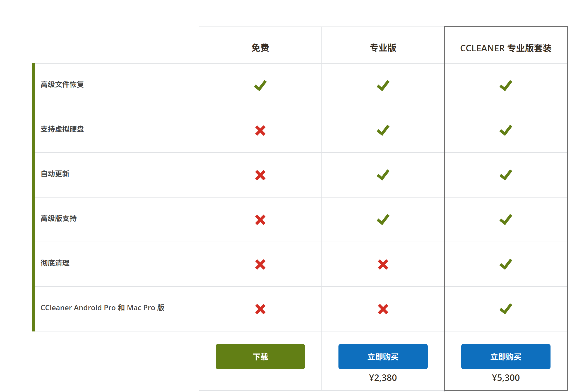Select the CCLEANER 专业版套装 column header

(506, 48)
